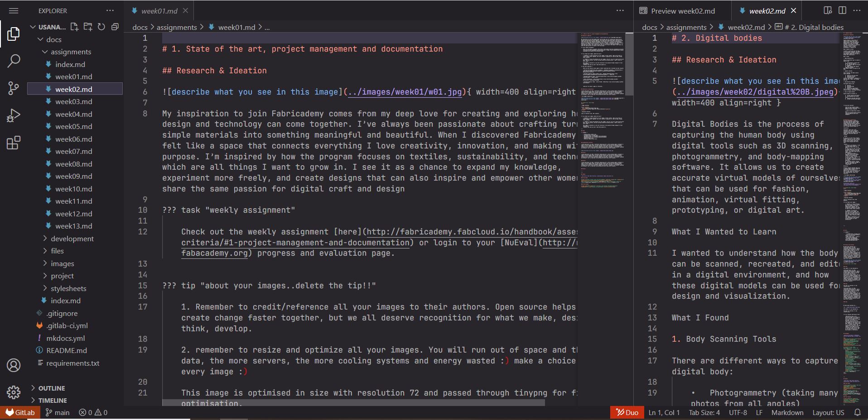Collapse all folders in Explorer
The height and width of the screenshot is (420, 868).
(115, 27)
